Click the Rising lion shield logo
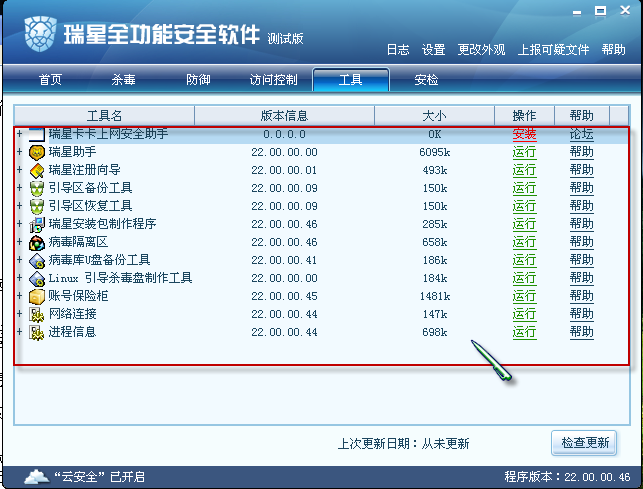 (40, 34)
